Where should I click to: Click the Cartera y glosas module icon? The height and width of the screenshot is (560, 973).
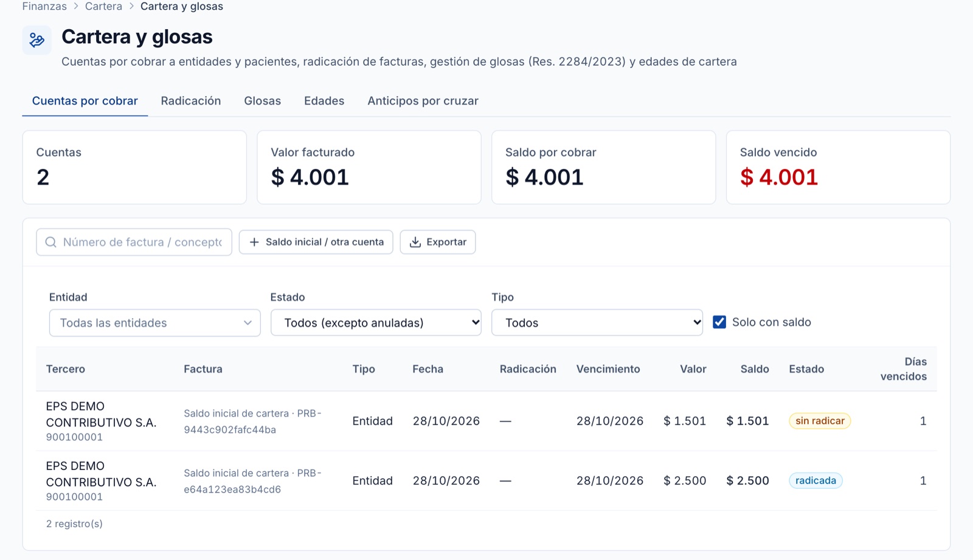pos(36,40)
